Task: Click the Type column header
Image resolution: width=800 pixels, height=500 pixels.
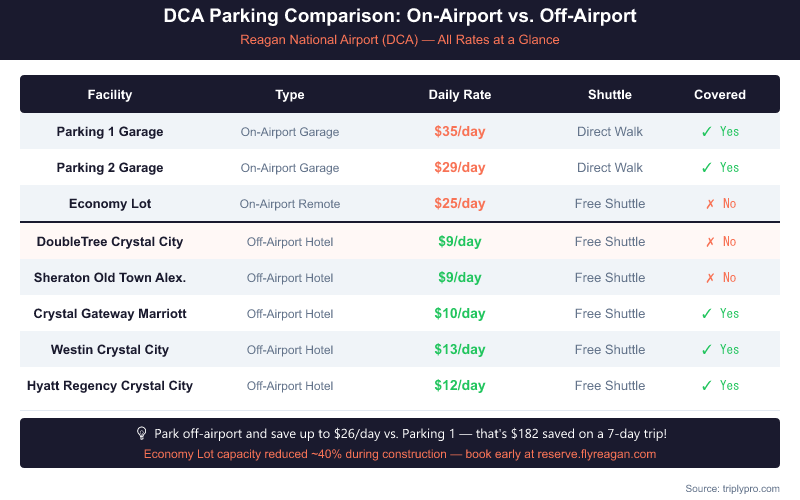Action: (290, 95)
